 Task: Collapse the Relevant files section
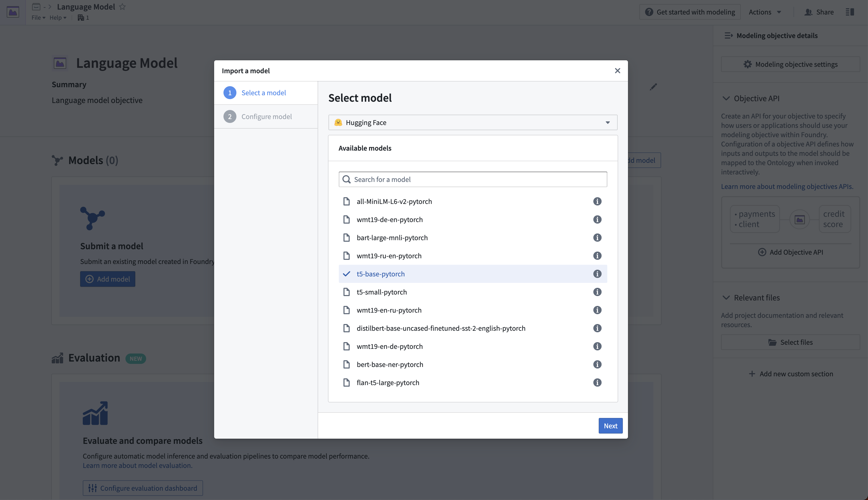pos(726,298)
